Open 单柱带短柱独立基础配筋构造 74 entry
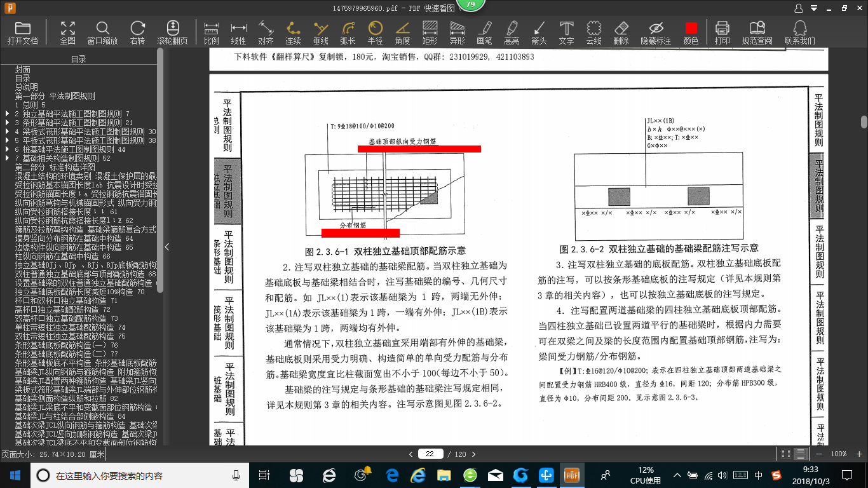The width and height of the screenshot is (868, 488). [x=70, y=327]
